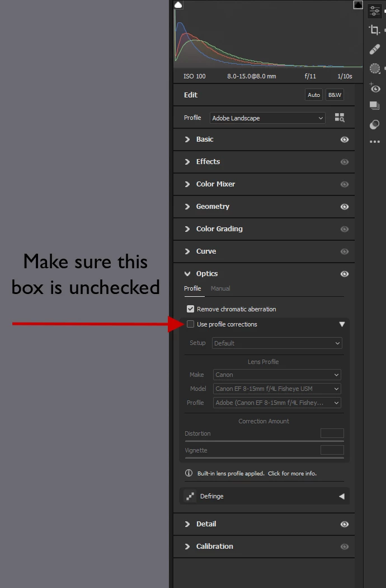Expand the Curve panel
Image resolution: width=386 pixels, height=588 pixels.
[x=187, y=251]
